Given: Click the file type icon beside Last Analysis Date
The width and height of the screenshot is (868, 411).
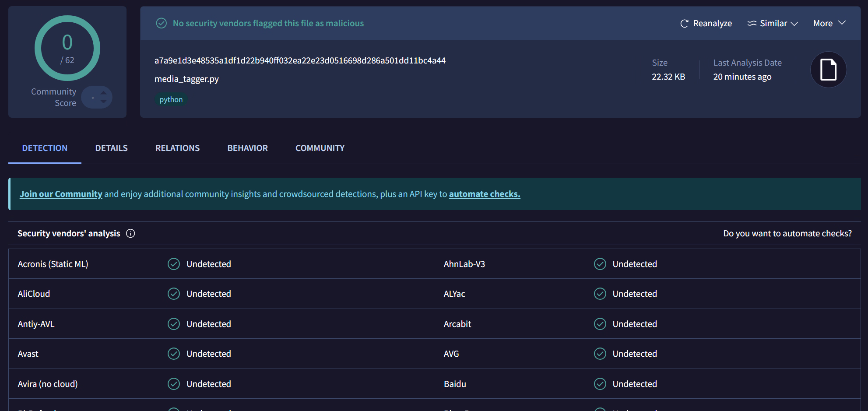Looking at the screenshot, I should pyautogui.click(x=828, y=70).
